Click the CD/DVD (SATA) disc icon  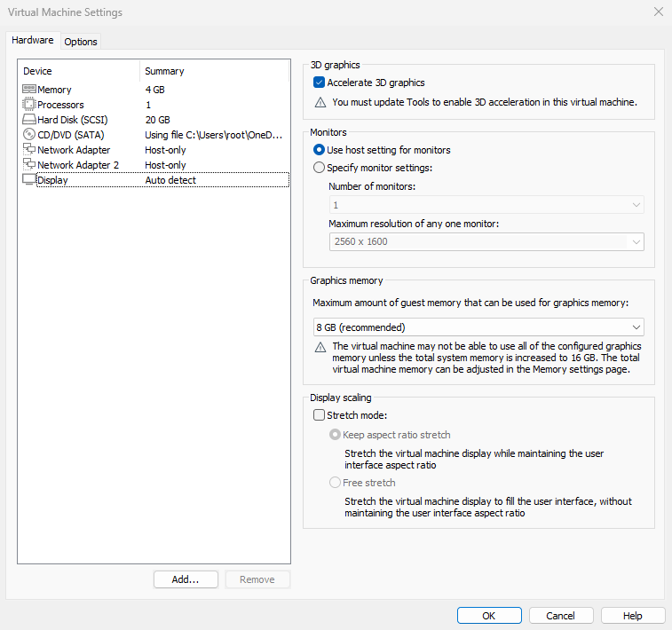pyautogui.click(x=28, y=135)
